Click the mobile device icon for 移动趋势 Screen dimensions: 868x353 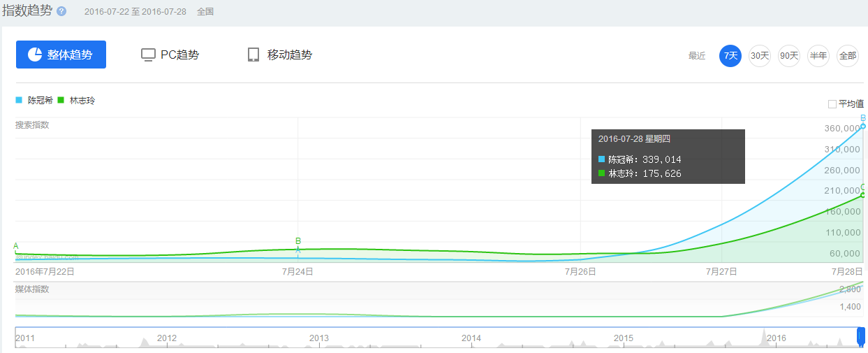253,55
